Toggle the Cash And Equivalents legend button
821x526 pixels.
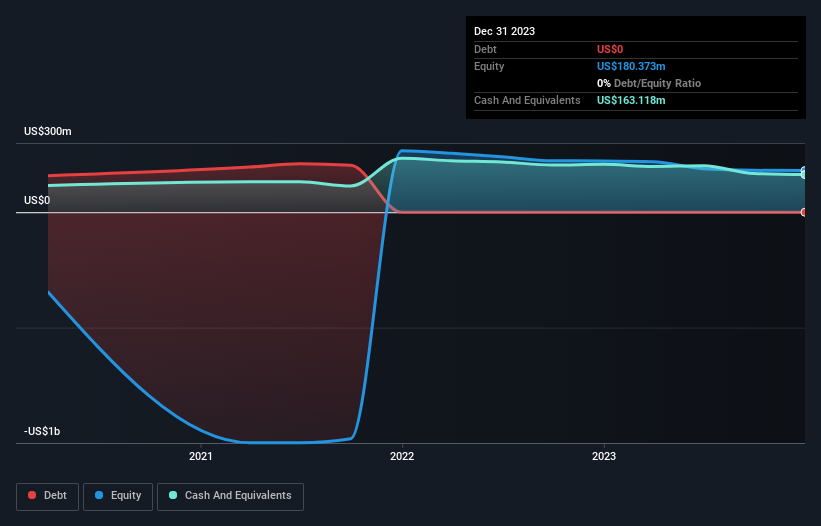[x=230, y=496]
